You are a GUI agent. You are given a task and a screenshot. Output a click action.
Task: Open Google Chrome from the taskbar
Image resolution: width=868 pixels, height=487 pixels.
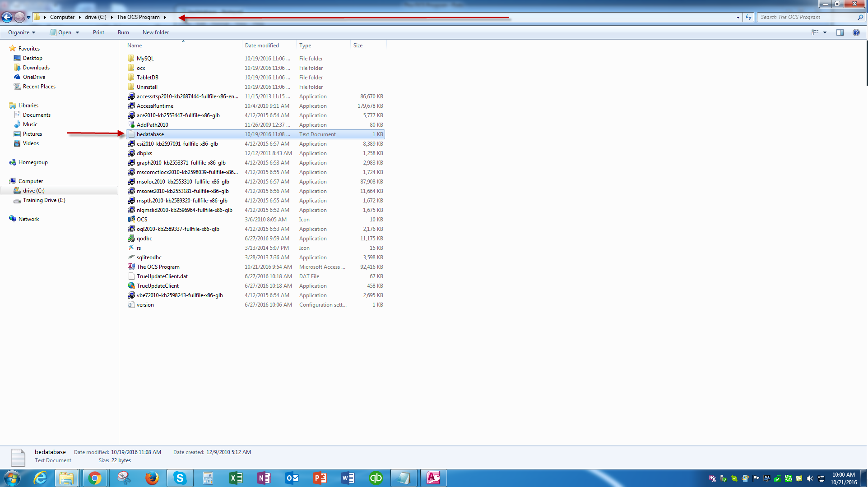coord(95,478)
